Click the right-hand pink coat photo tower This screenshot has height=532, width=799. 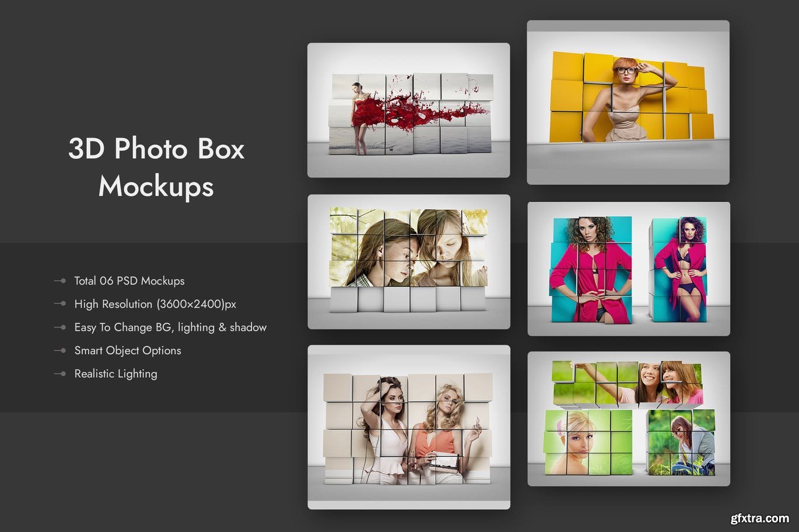[x=679, y=269]
